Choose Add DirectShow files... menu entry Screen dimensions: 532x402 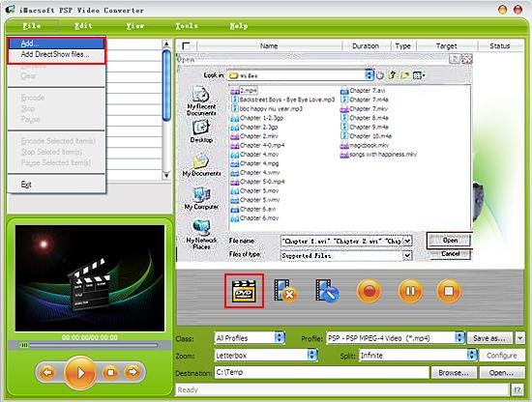[x=57, y=54]
